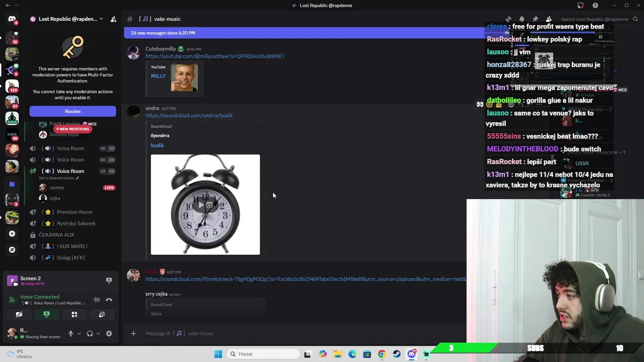Open Discord direct messages home icon
644x362 pixels.
[x=12, y=19]
